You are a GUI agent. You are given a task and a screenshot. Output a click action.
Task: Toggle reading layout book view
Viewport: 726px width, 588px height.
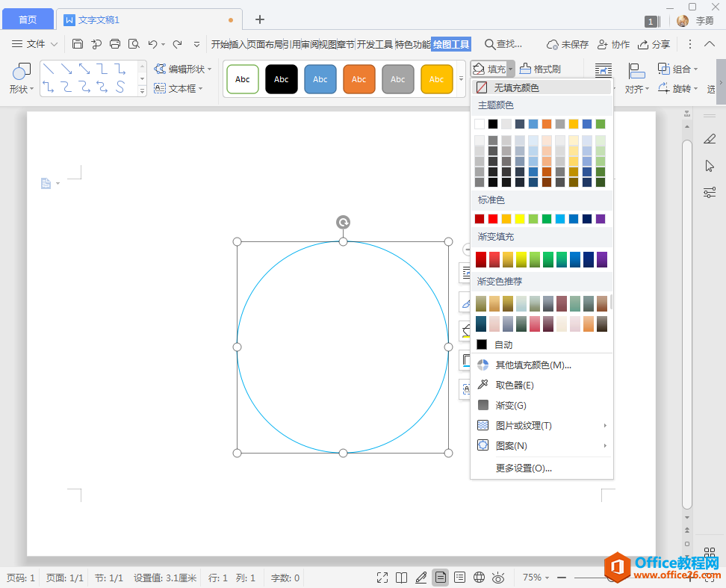coord(402,578)
